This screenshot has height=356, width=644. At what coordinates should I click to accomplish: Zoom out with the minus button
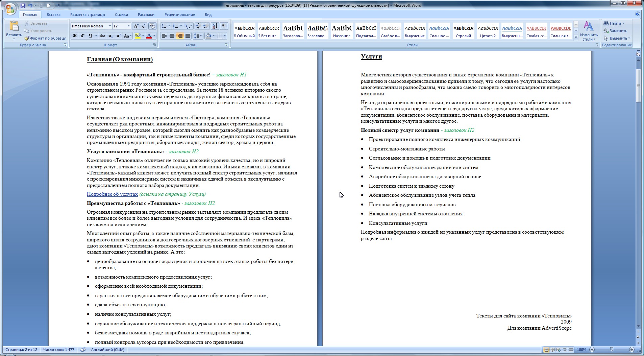coord(592,350)
